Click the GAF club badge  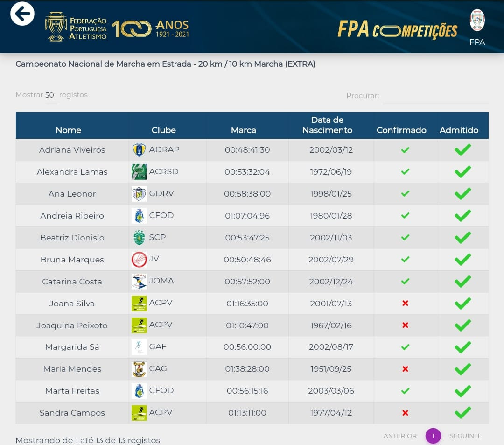pyautogui.click(x=139, y=347)
